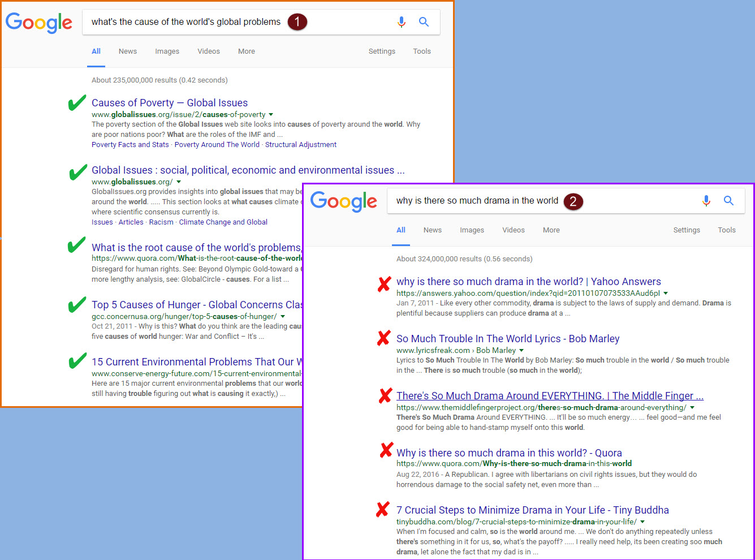Open Videos tab in the drama search window
755x560 pixels.
click(x=513, y=230)
